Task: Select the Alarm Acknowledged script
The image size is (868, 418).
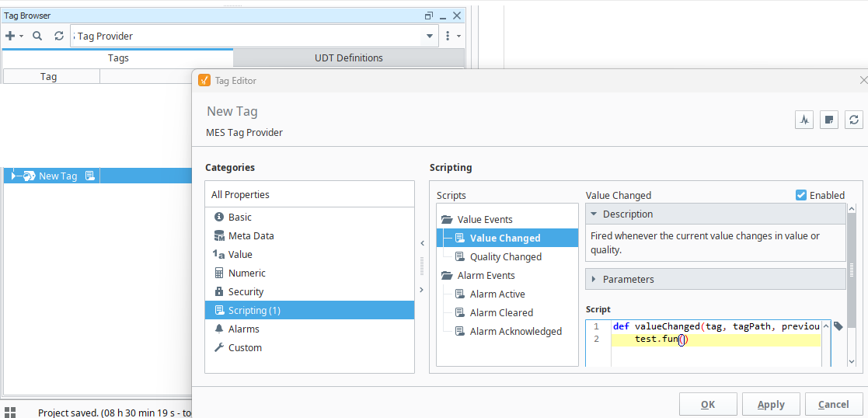Action: pyautogui.click(x=516, y=331)
